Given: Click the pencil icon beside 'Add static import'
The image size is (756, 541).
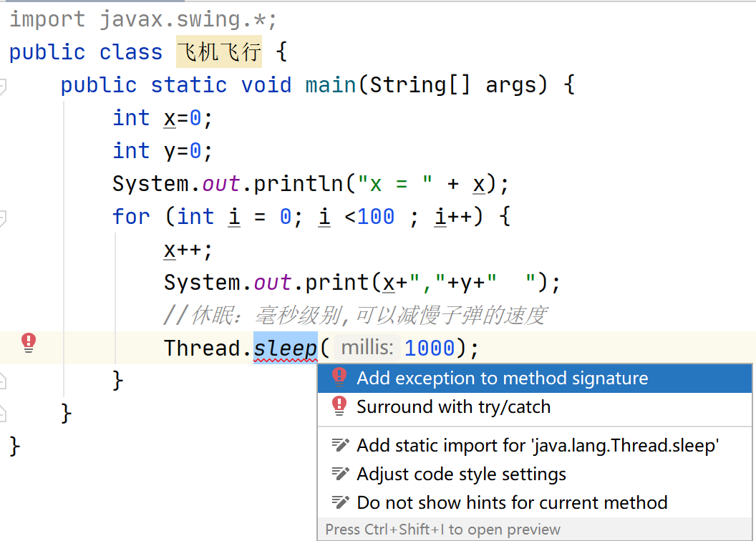Looking at the screenshot, I should [x=340, y=445].
